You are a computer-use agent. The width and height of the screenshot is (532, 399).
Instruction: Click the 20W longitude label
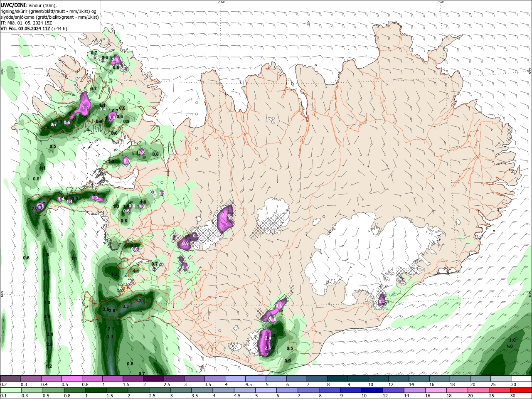[x=221, y=2]
